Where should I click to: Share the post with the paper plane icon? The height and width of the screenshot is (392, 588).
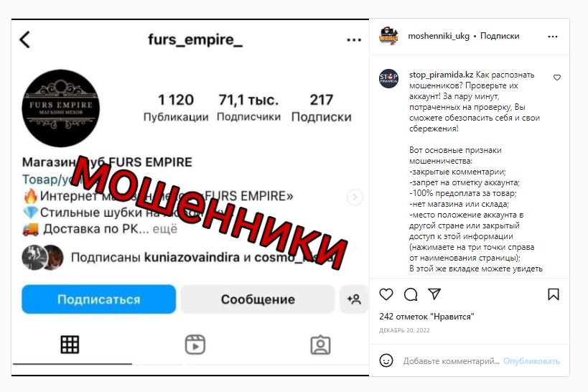pos(434,294)
